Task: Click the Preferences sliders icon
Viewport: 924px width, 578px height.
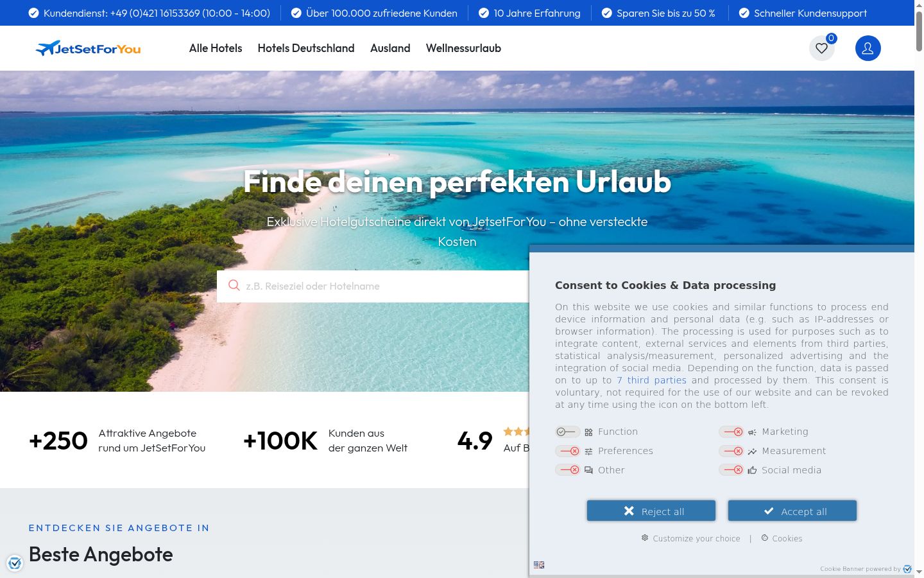Action: 588,451
